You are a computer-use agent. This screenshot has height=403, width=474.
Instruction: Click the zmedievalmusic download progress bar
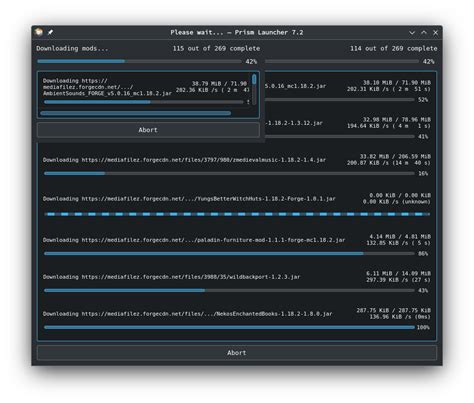[229, 173]
